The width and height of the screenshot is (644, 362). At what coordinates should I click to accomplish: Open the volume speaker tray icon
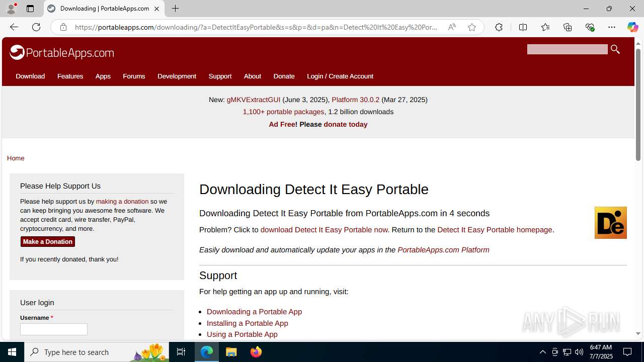click(579, 352)
